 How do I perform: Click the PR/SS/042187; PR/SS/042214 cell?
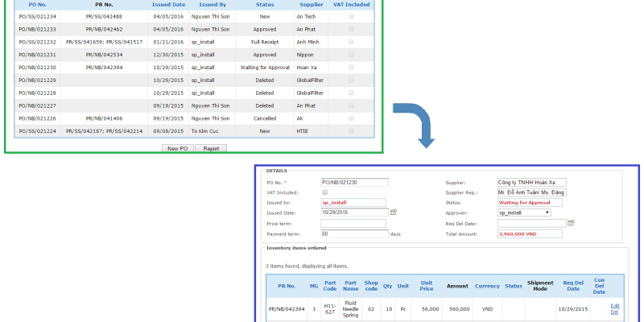pyautogui.click(x=105, y=131)
